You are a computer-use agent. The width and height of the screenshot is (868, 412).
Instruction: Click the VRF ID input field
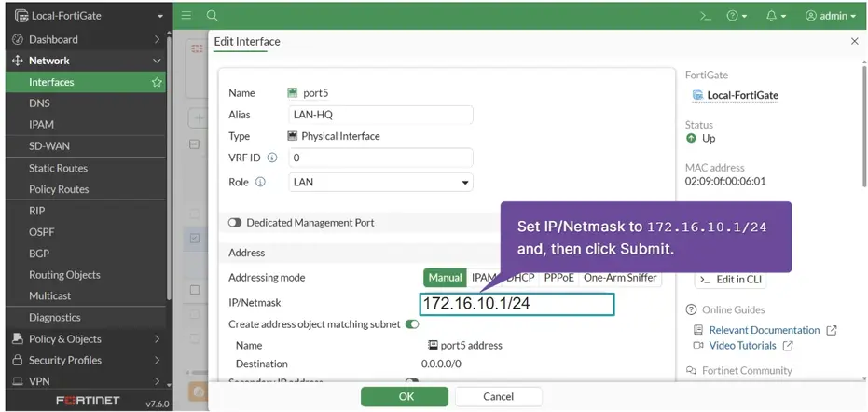pos(380,158)
